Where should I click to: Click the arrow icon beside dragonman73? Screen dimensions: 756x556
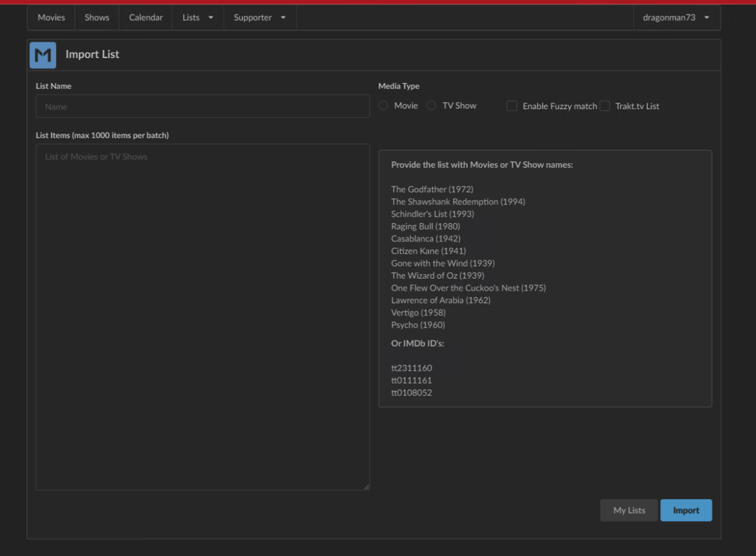coord(706,18)
